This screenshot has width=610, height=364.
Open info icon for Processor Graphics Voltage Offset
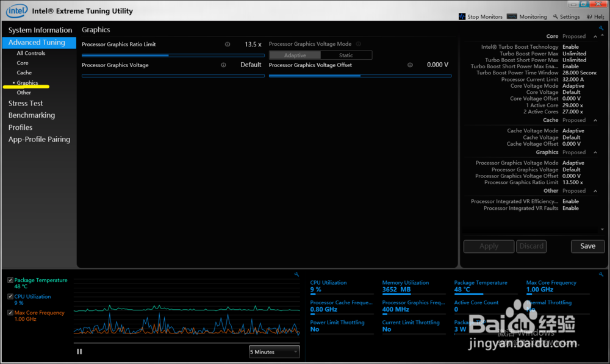coord(410,65)
